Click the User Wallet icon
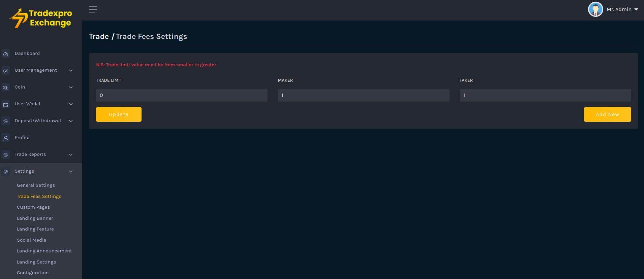The width and height of the screenshot is (644, 279). tap(6, 104)
